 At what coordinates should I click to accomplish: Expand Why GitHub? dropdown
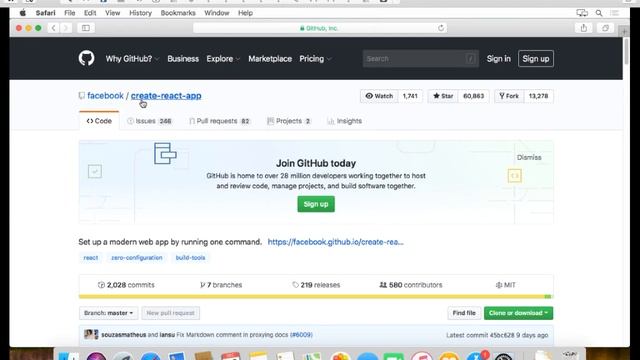click(x=132, y=59)
